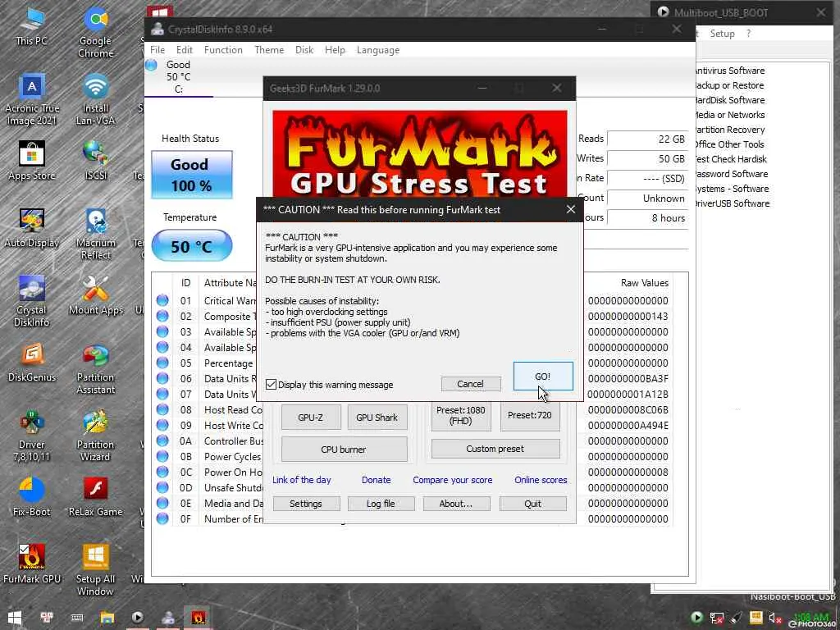Open the FurMark Log file
The height and width of the screenshot is (630, 840).
[381, 504]
